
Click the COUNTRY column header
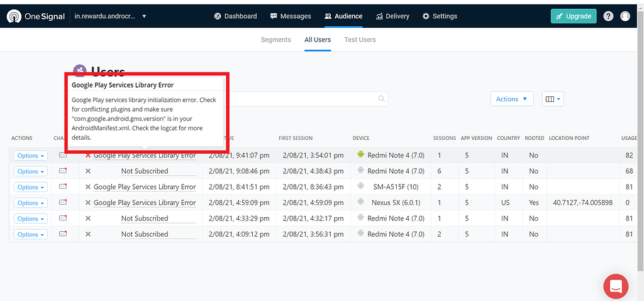click(x=508, y=138)
